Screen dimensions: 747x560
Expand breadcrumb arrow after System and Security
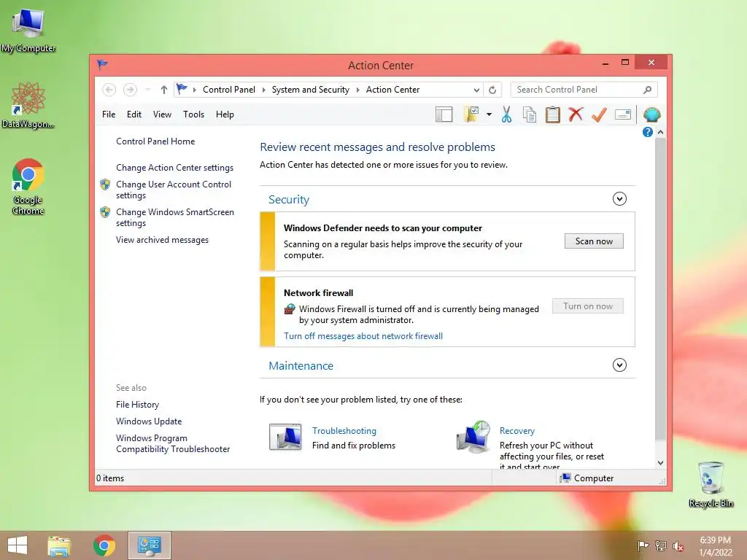coord(357,90)
